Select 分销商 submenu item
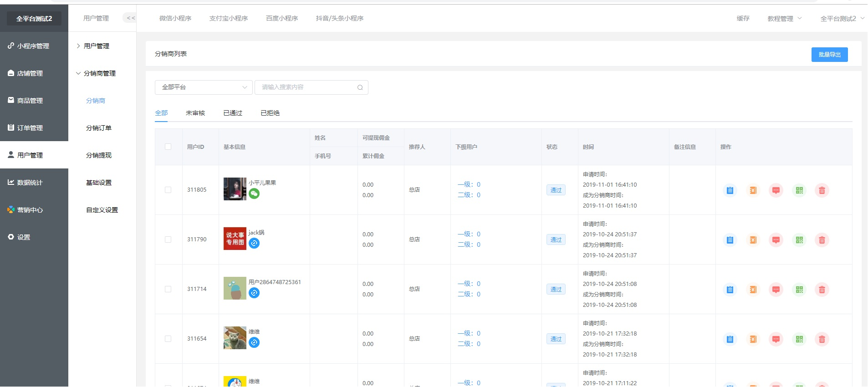The height and width of the screenshot is (387, 868). (96, 101)
